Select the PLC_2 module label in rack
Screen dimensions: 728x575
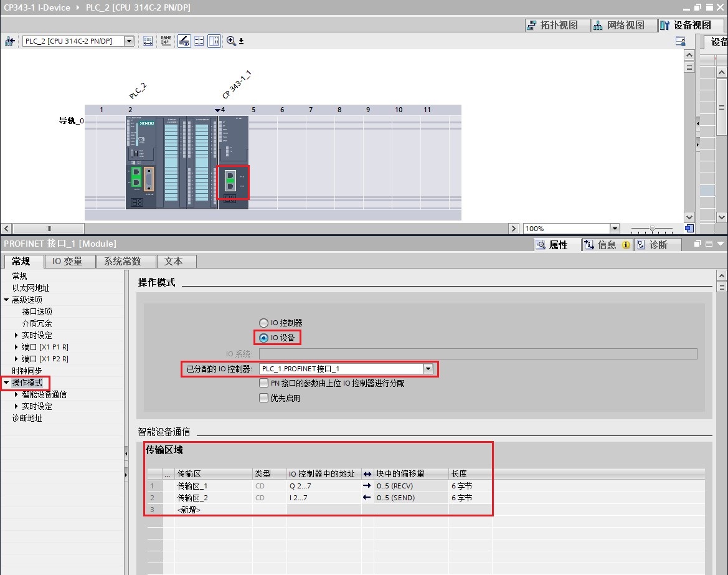[138, 90]
